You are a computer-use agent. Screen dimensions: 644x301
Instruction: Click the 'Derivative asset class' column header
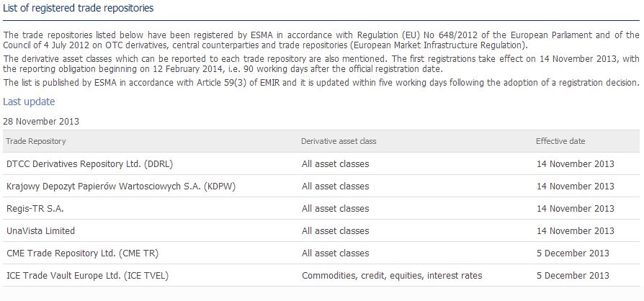[x=339, y=141]
